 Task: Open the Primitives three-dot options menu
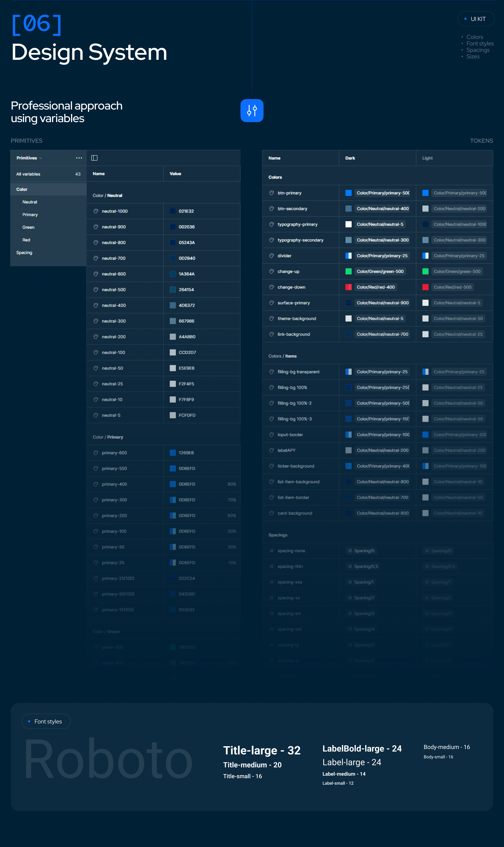click(x=79, y=158)
